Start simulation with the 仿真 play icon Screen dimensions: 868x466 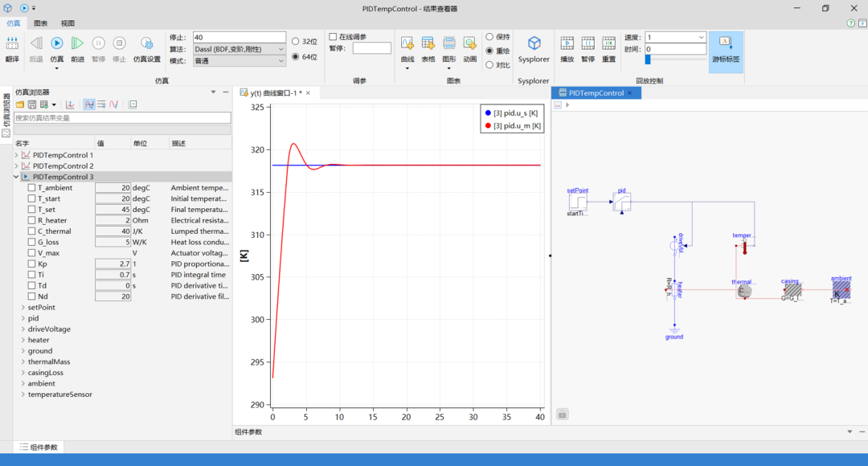click(x=56, y=43)
